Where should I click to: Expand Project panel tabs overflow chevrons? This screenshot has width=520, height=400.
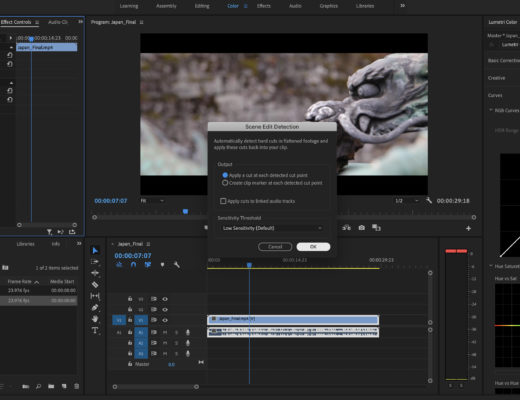click(79, 244)
